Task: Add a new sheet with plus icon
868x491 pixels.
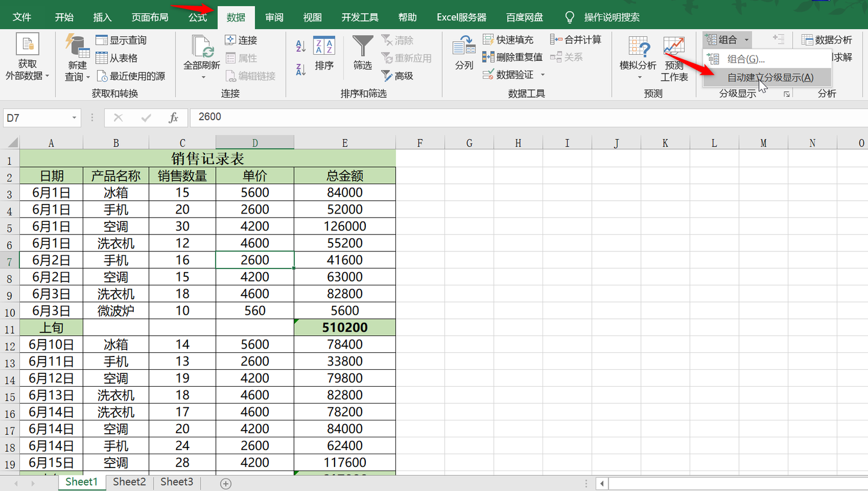Action: pyautogui.click(x=225, y=483)
